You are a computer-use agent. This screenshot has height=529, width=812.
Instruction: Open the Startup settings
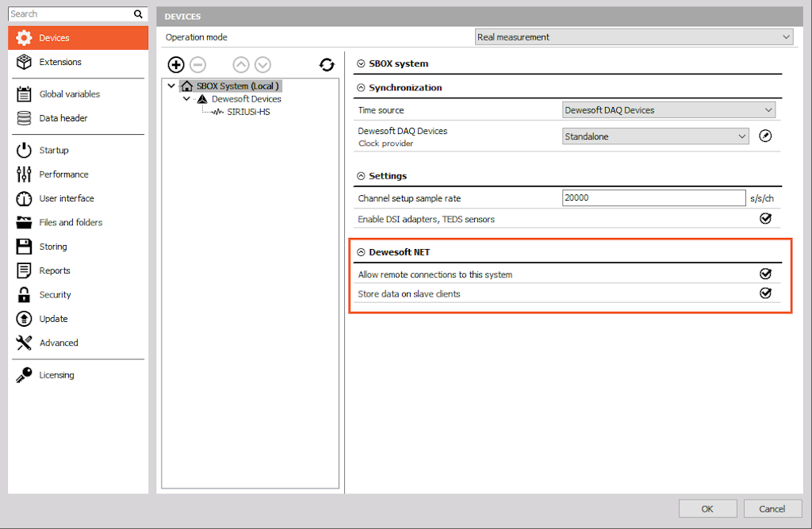pyautogui.click(x=78, y=150)
